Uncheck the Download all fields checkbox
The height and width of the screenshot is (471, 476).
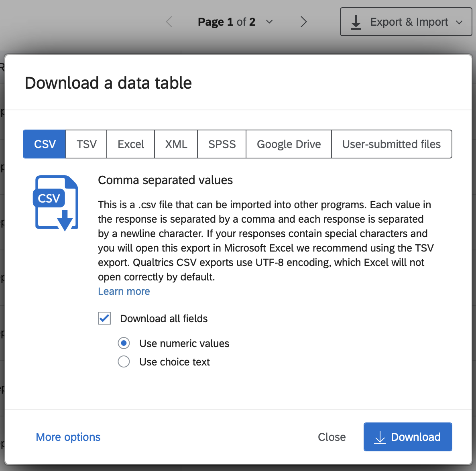click(104, 319)
